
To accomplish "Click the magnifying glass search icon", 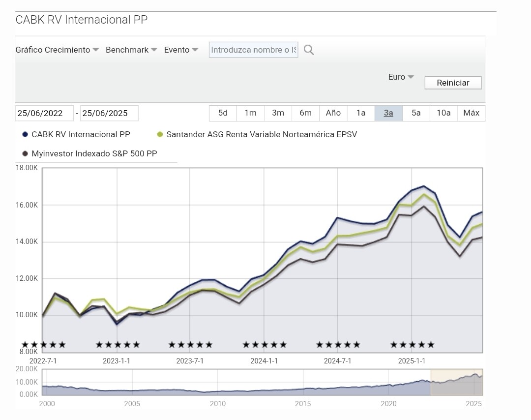I will point(308,50).
